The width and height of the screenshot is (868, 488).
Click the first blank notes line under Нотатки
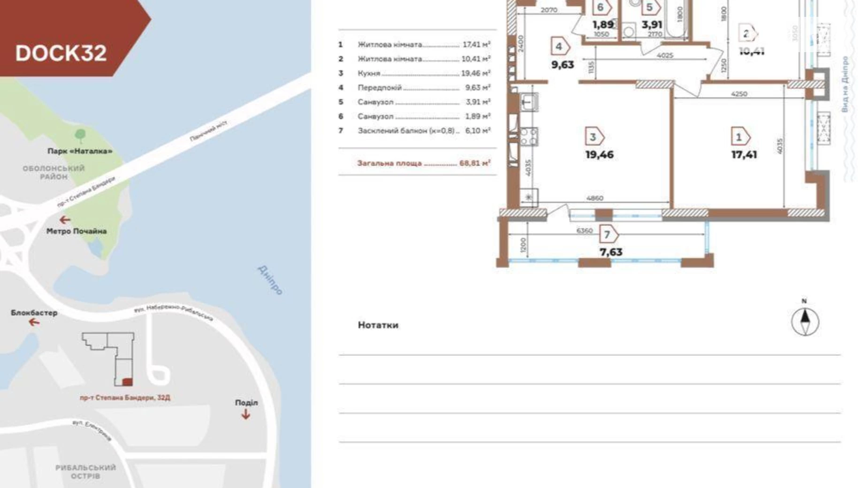(590, 355)
